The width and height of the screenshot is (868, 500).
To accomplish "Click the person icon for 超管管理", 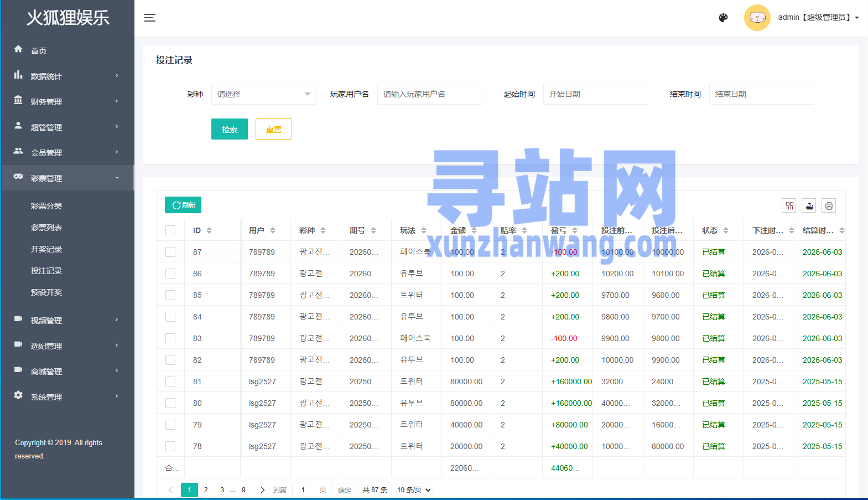I will click(18, 126).
